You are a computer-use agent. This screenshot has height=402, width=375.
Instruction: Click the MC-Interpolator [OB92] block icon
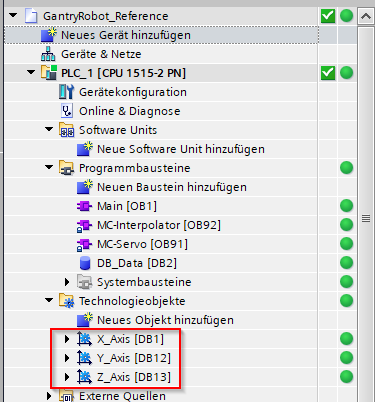point(84,226)
